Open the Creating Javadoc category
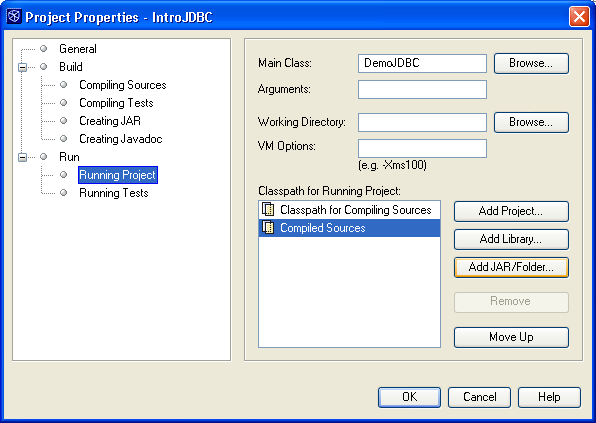Viewport: 596px width, 423px height. click(120, 139)
